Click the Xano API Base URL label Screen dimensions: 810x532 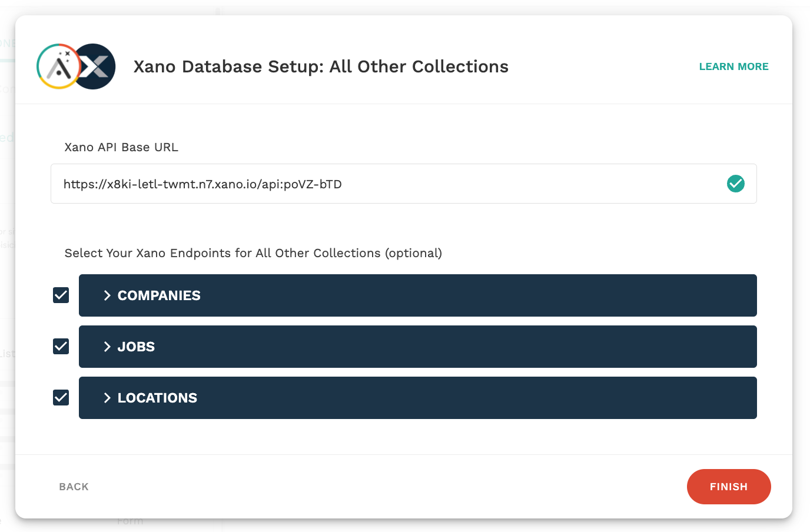[121, 147]
